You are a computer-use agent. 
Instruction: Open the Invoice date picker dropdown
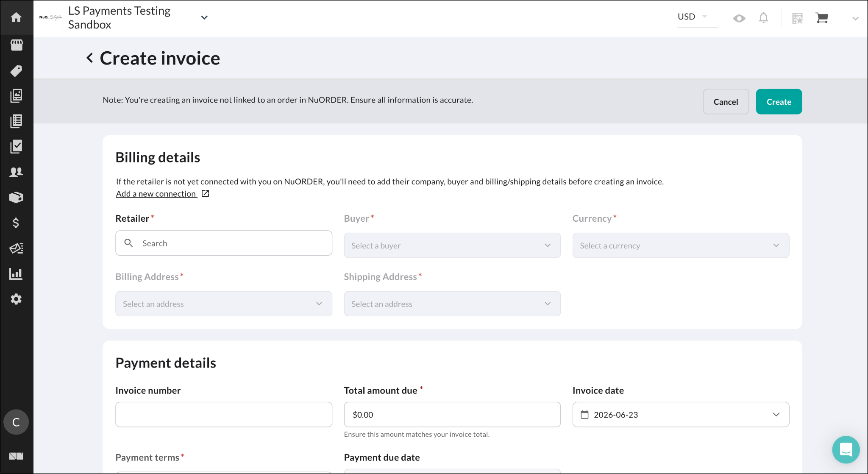point(681,415)
